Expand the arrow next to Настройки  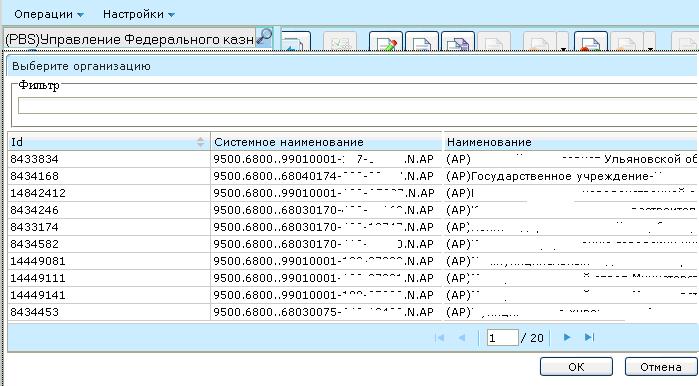[x=171, y=15]
